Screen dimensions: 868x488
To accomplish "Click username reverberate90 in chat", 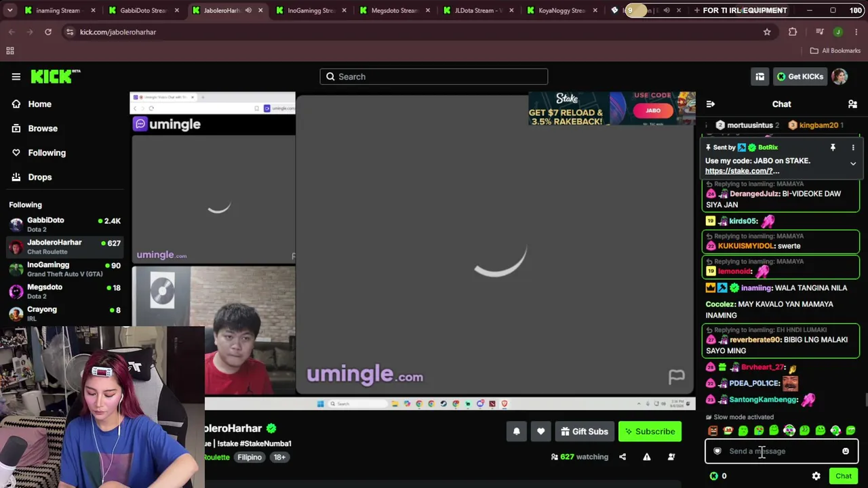I will pos(755,340).
